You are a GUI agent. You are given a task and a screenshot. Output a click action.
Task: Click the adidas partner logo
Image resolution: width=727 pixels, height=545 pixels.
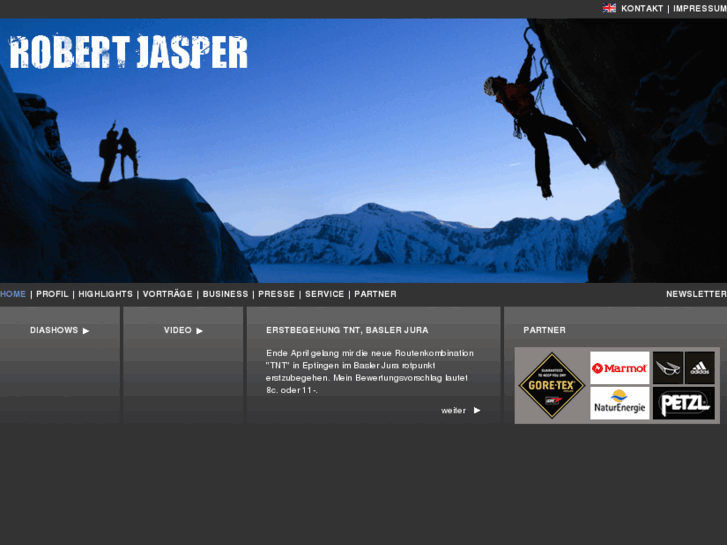tap(700, 368)
